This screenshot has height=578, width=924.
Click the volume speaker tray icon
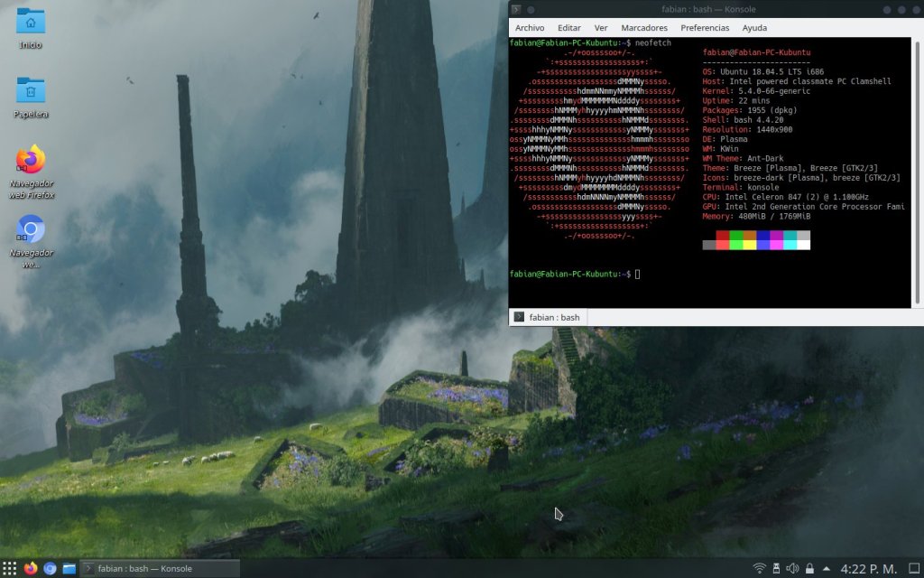click(792, 568)
